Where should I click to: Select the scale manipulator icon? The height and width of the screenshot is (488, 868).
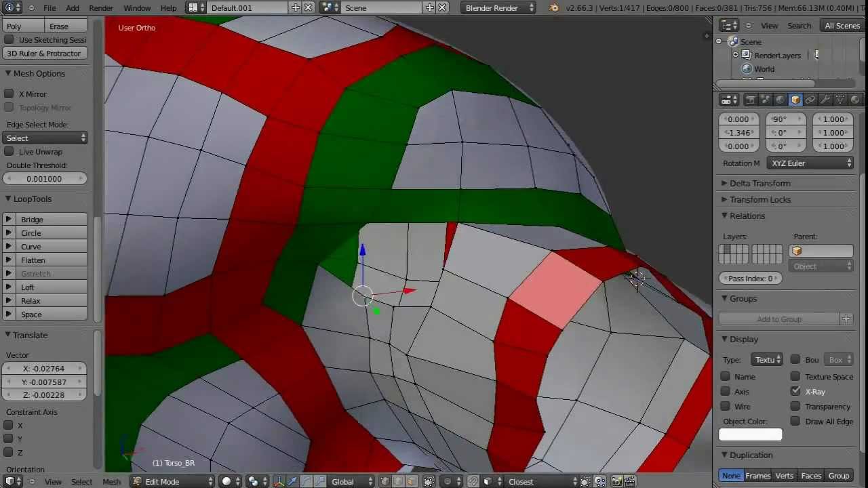[x=321, y=481]
